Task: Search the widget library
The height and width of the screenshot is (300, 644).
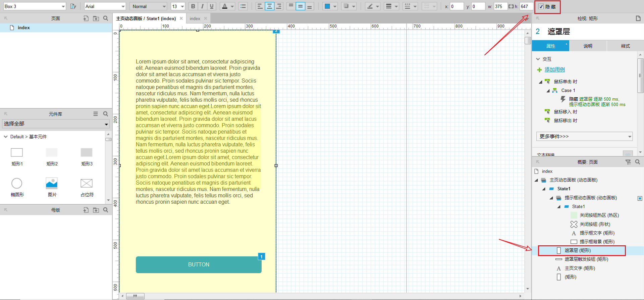Action: click(x=106, y=114)
